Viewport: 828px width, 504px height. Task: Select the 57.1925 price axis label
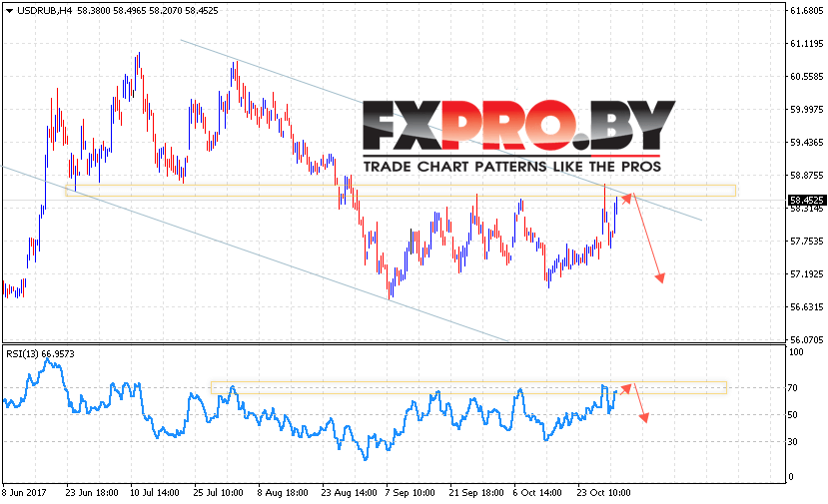(x=807, y=273)
